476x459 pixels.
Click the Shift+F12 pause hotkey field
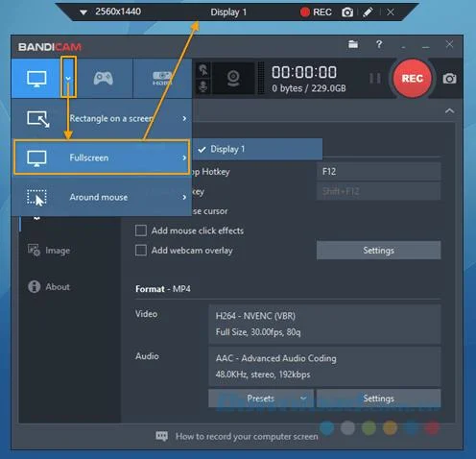click(x=378, y=191)
